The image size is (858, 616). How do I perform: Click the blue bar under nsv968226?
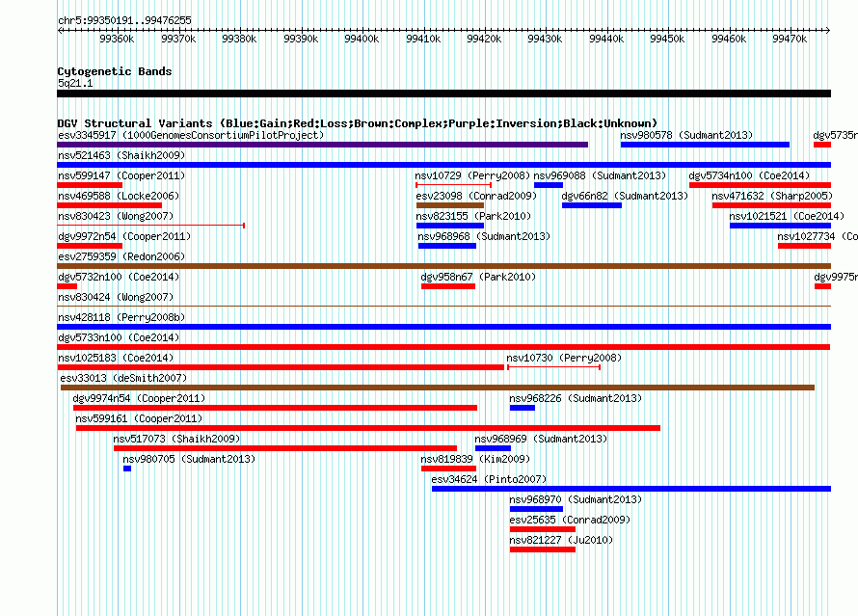tap(522, 408)
